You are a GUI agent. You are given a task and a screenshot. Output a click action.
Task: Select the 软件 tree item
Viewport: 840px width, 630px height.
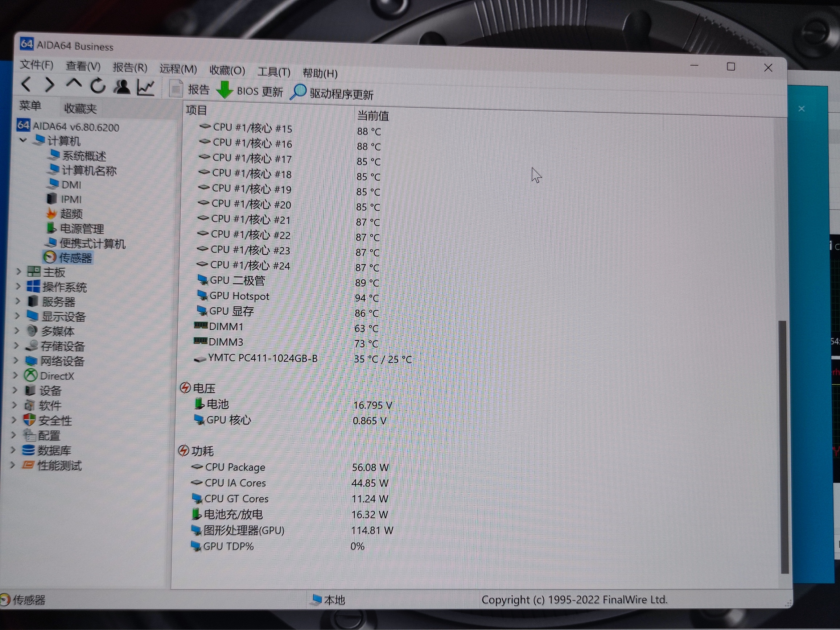pyautogui.click(x=42, y=405)
